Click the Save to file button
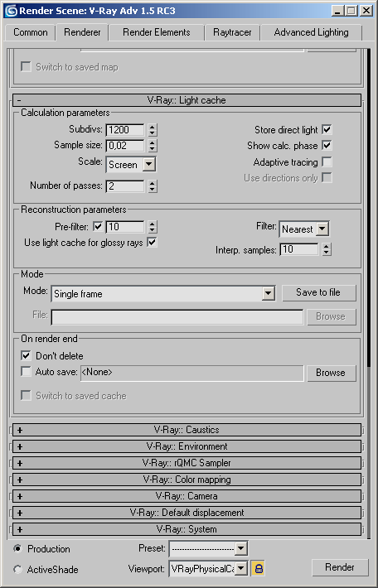This screenshot has width=378, height=588. [318, 292]
